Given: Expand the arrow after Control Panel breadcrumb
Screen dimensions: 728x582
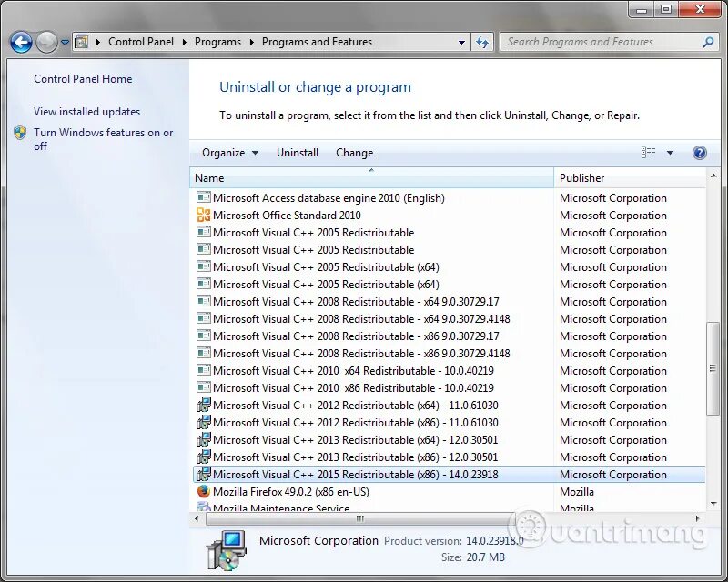Looking at the screenshot, I should point(185,42).
